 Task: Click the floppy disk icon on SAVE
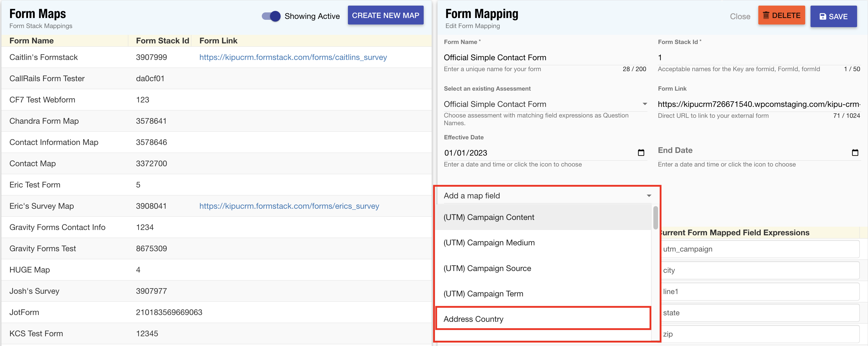(823, 17)
